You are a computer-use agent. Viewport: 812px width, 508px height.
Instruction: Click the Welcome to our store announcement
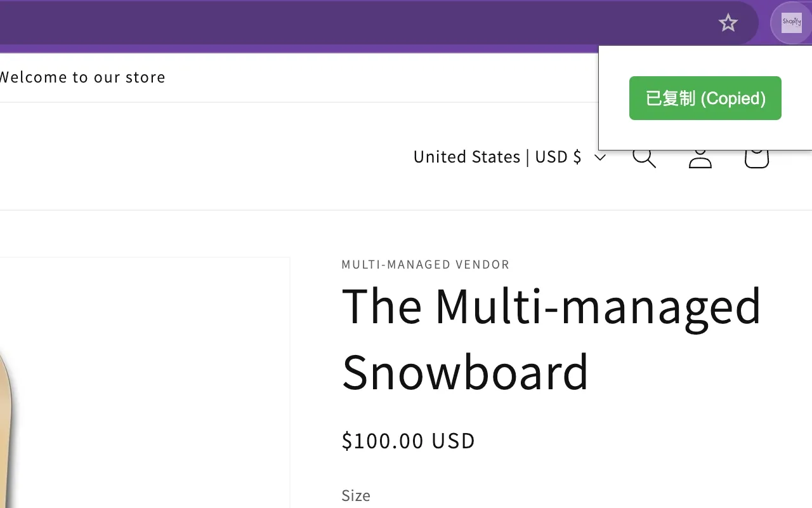pos(82,77)
